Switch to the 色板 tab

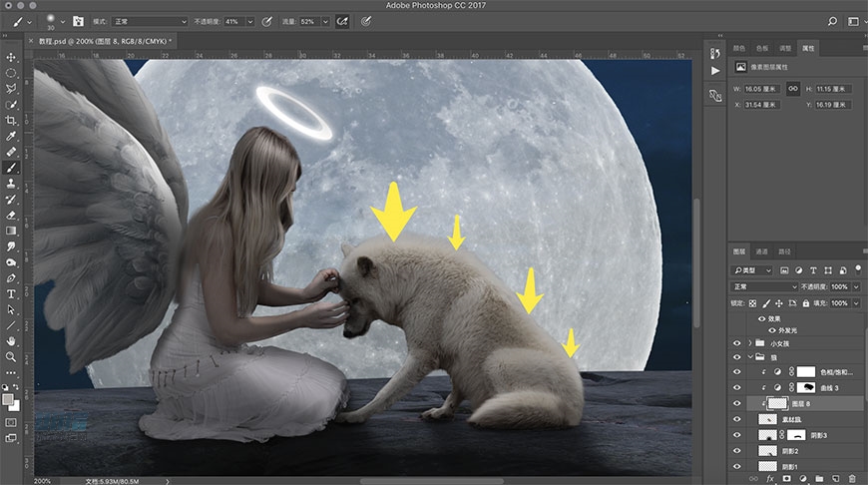click(x=762, y=48)
